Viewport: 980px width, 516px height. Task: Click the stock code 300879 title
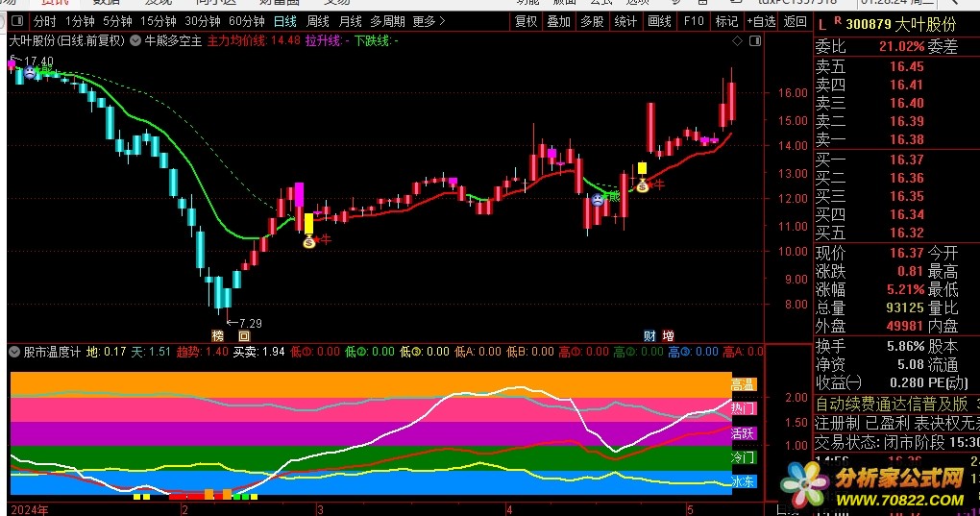pos(900,25)
